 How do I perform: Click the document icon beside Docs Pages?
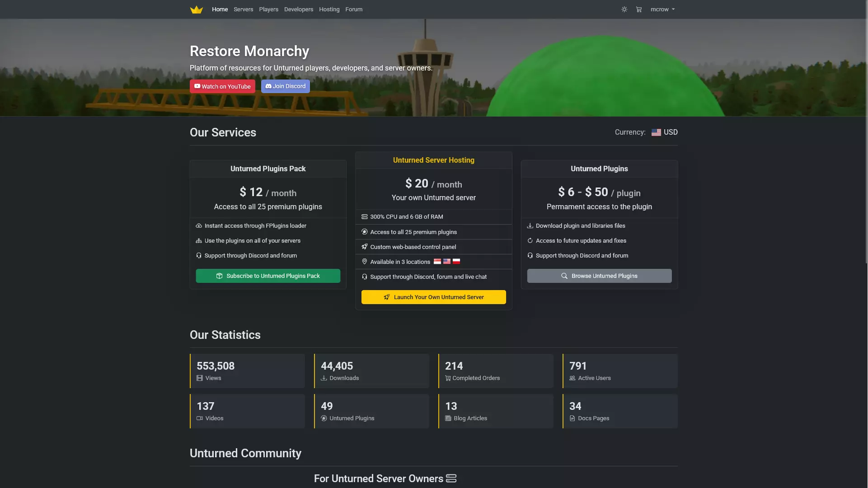pos(572,418)
